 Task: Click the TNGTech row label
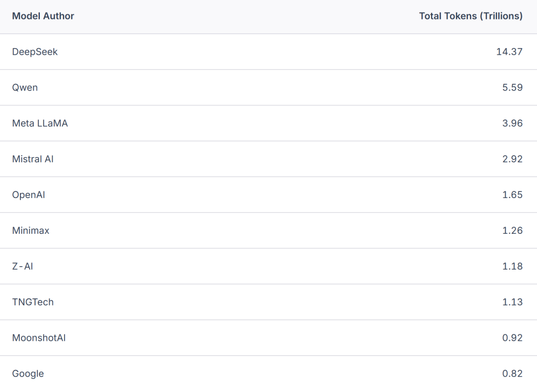33,302
